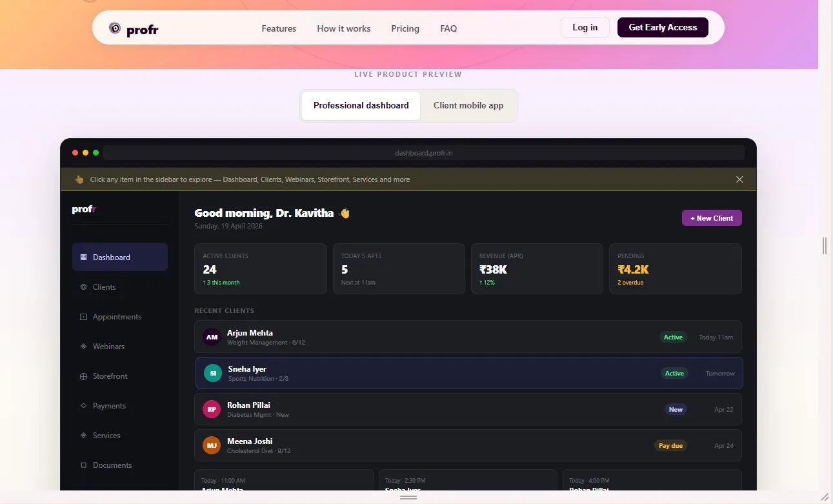Click the waving hand emoji in greeting
Screen dimensions: 833x504
point(345,213)
